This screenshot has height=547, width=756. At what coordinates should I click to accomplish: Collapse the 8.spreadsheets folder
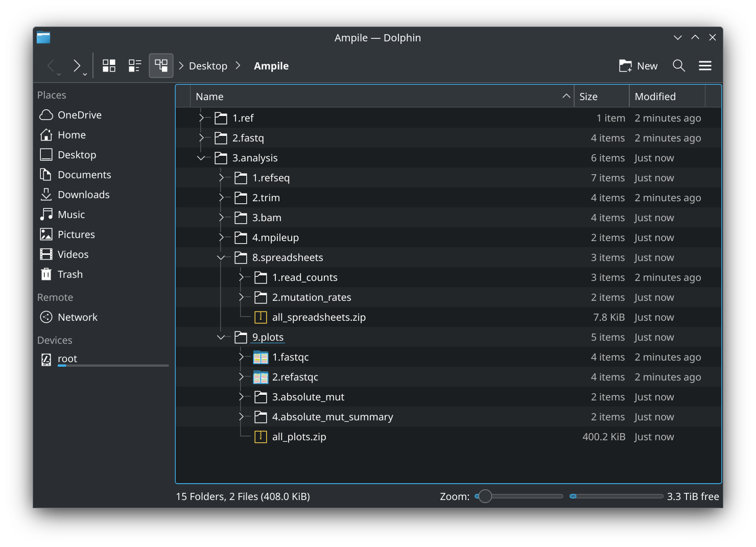(221, 257)
